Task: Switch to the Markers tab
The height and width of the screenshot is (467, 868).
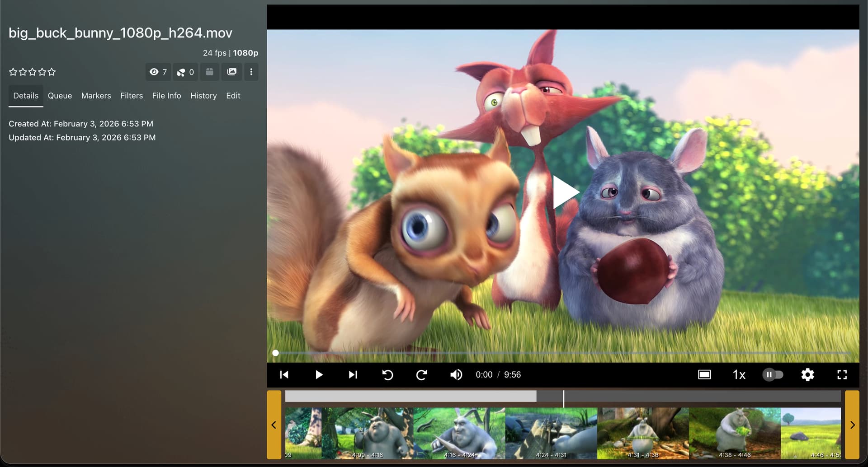Action: [96, 96]
